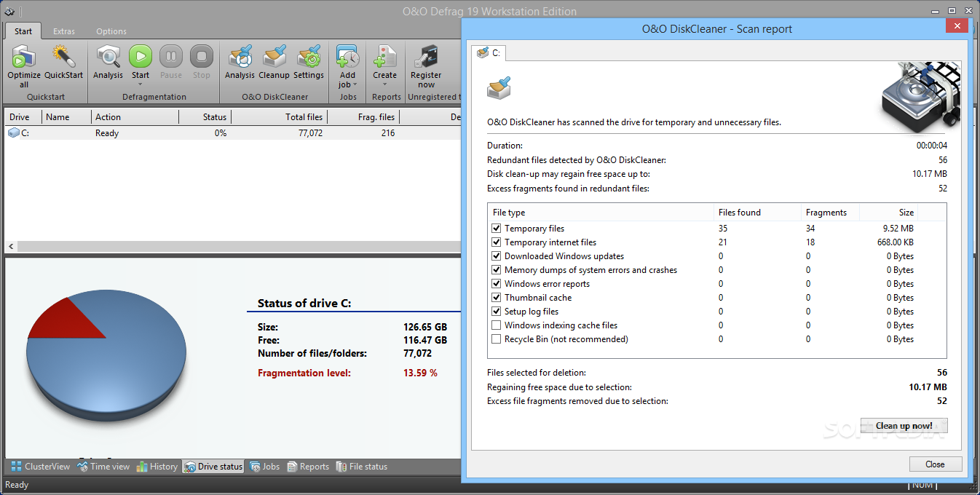Image resolution: width=980 pixels, height=495 pixels.
Task: Toggle Windows error reports checkbox
Action: (x=497, y=284)
